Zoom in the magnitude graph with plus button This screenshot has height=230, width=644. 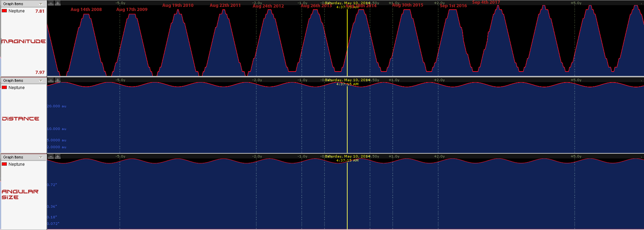point(58,3)
